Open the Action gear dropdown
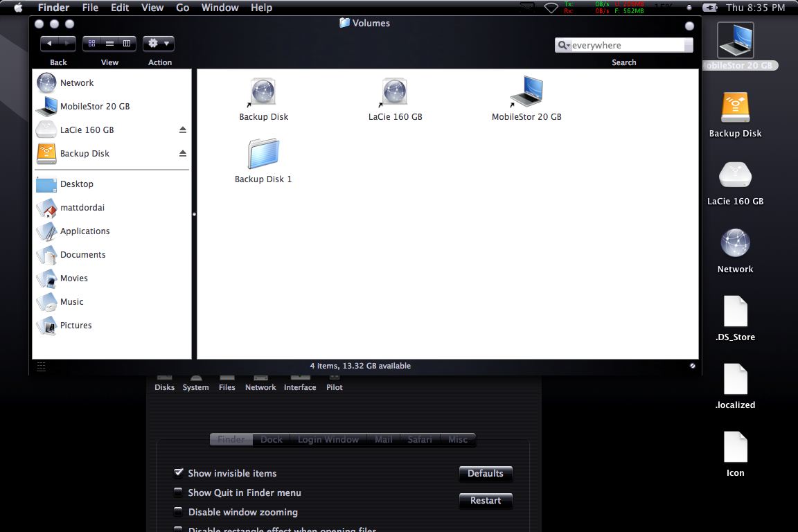798x532 pixels. click(158, 44)
